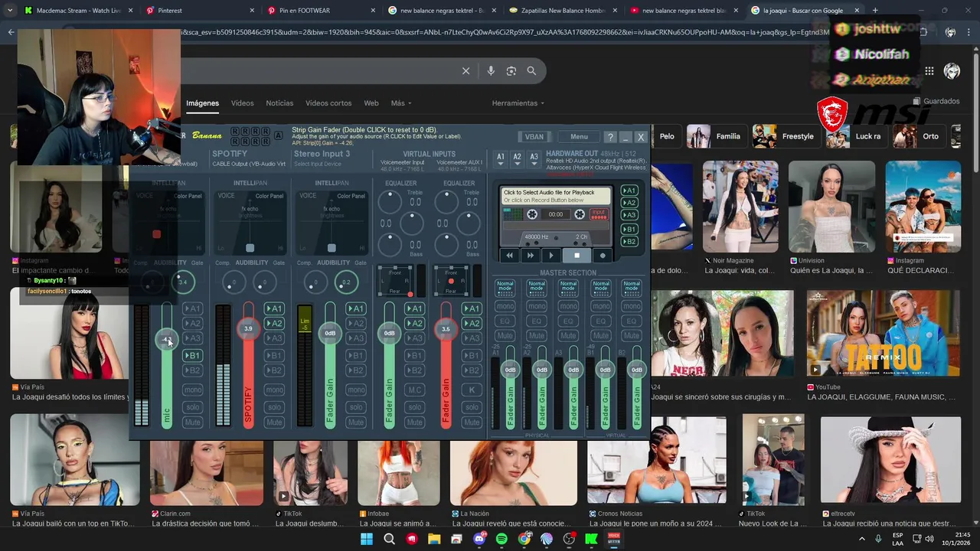Click the EQ button on master bus A1
The image size is (980, 551).
click(x=505, y=321)
